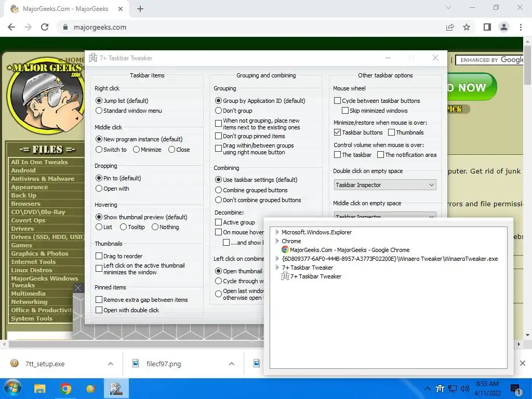
Task: Open Chrome profile avatar
Action: (x=504, y=27)
